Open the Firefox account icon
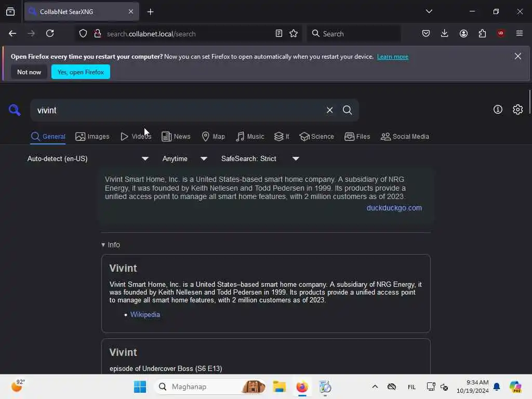The image size is (532, 399). coord(463,33)
